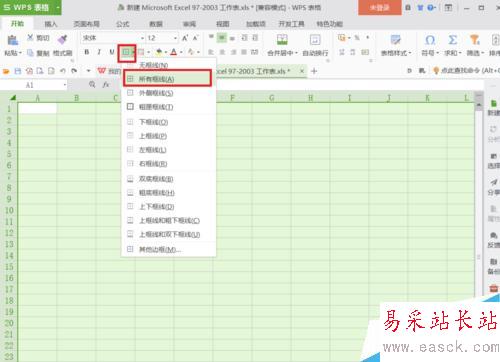
Task: Click the open folder icon in quick toolbar
Action: click(x=6, y=71)
